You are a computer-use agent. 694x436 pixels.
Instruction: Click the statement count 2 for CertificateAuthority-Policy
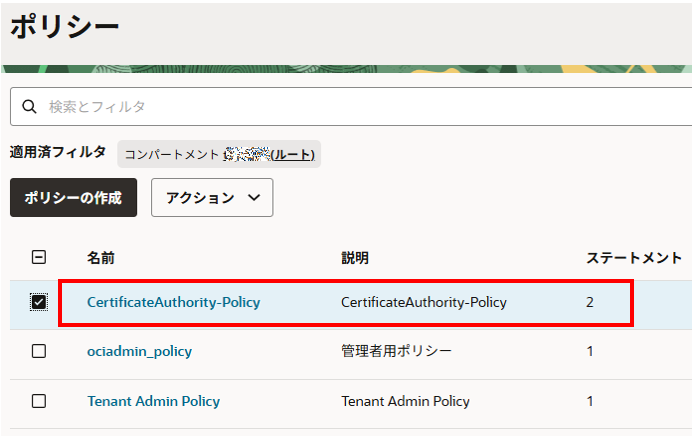coord(590,302)
